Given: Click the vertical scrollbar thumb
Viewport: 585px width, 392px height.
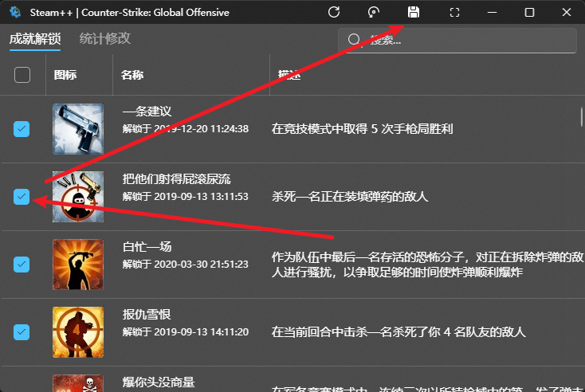Looking at the screenshot, I should point(582,117).
